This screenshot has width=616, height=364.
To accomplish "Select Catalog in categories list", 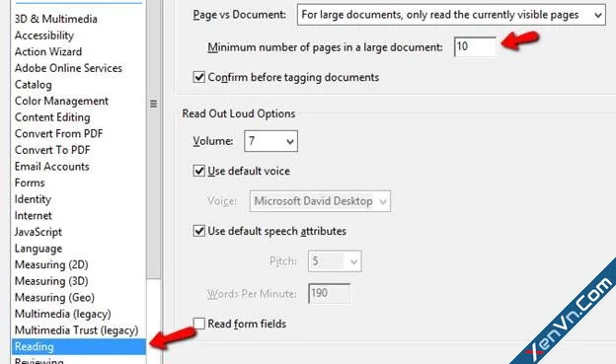I will [x=33, y=85].
